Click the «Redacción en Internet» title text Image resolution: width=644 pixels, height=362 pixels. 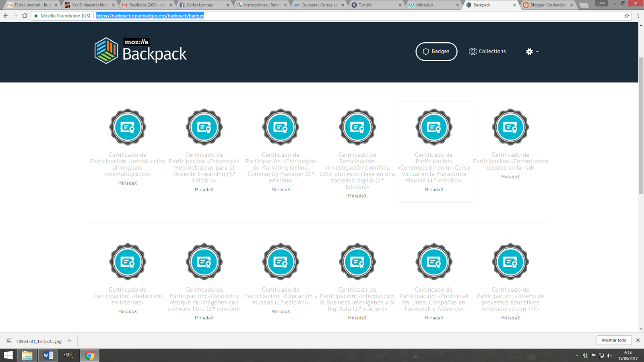tap(128, 296)
